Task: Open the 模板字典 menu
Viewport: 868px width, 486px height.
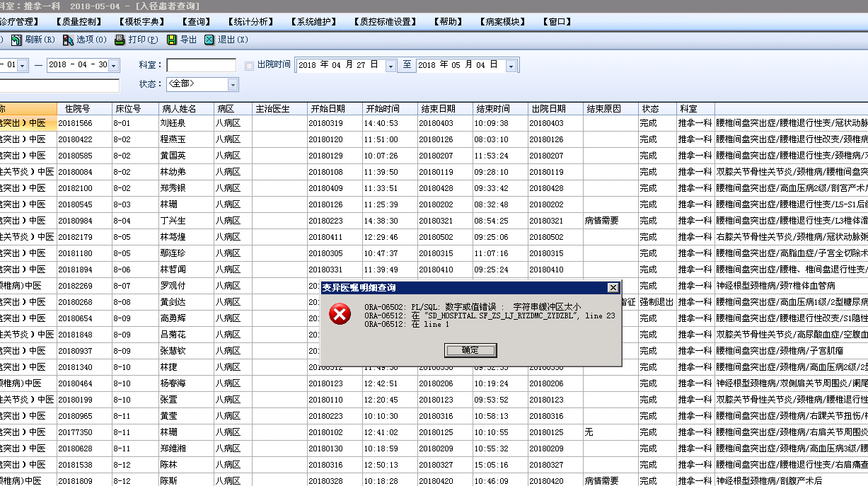Action: [141, 22]
